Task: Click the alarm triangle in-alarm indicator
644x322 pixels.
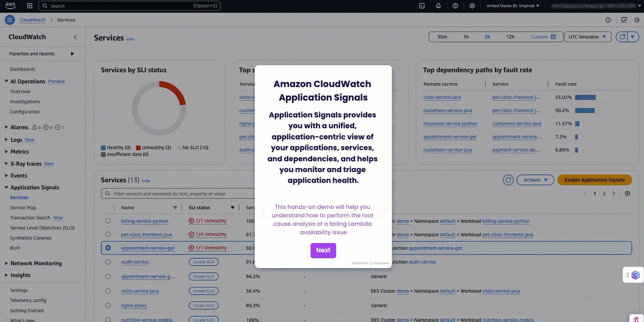Action: pyautogui.click(x=34, y=127)
